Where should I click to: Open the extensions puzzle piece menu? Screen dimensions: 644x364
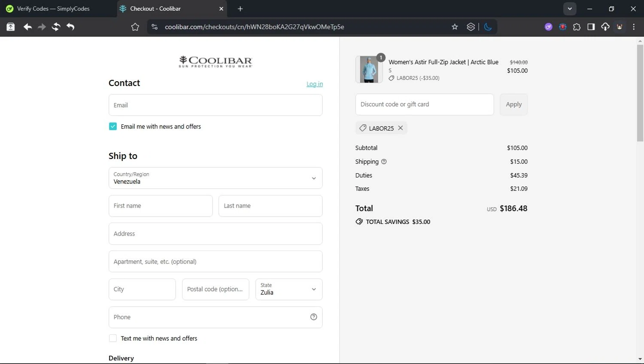point(577,27)
